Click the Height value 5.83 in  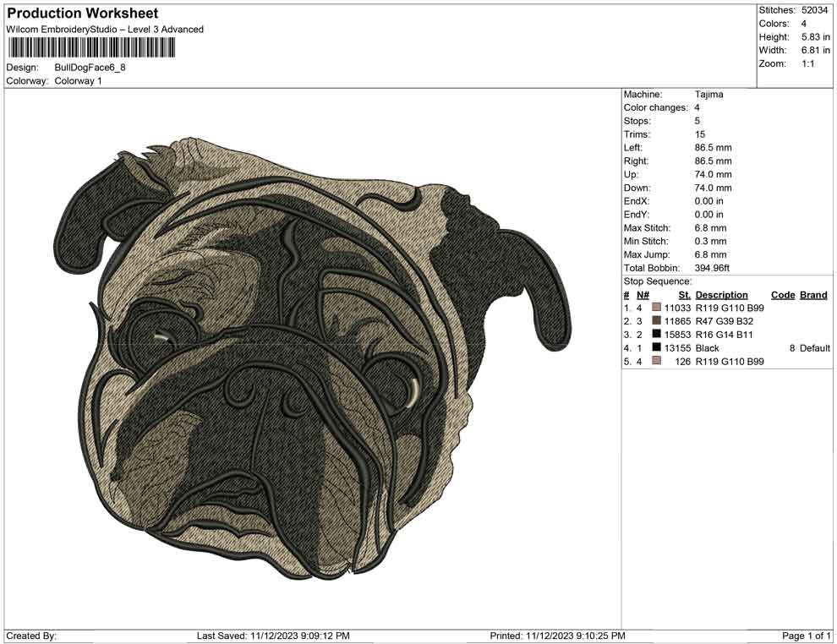tap(816, 37)
